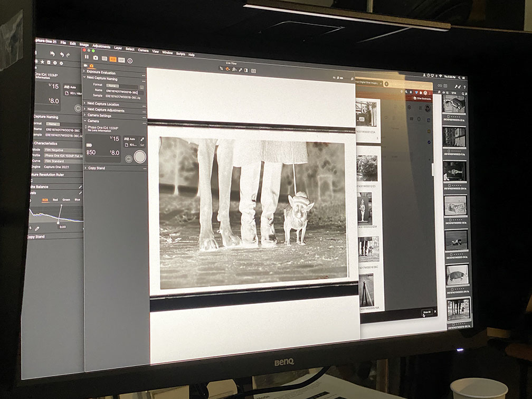This screenshot has height=399, width=532.
Task: Expand the Next Capture Location panel
Action: [x=85, y=103]
